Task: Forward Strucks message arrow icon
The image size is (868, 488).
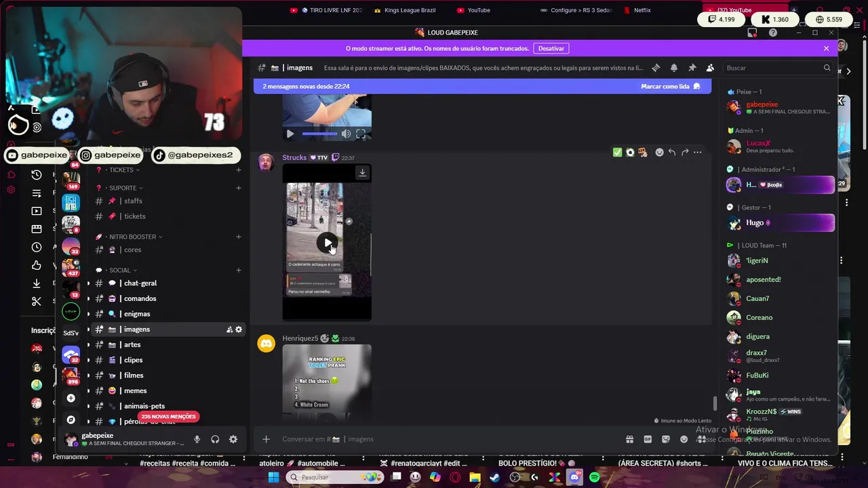Action: click(685, 152)
